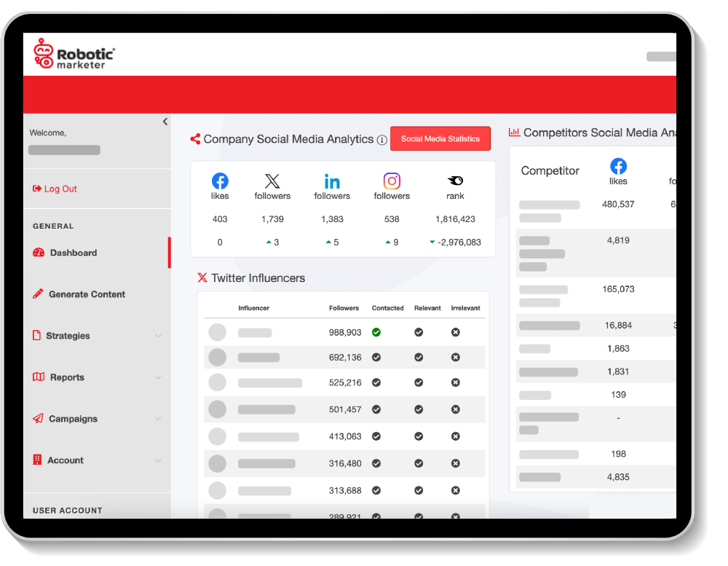This screenshot has width=728, height=566.
Task: Click the Competitor column header
Action: [x=550, y=170]
